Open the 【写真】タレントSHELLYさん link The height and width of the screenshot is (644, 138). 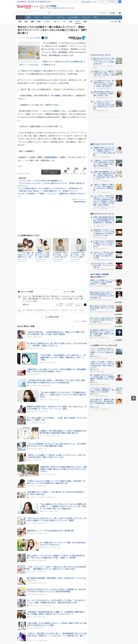click(64, 63)
